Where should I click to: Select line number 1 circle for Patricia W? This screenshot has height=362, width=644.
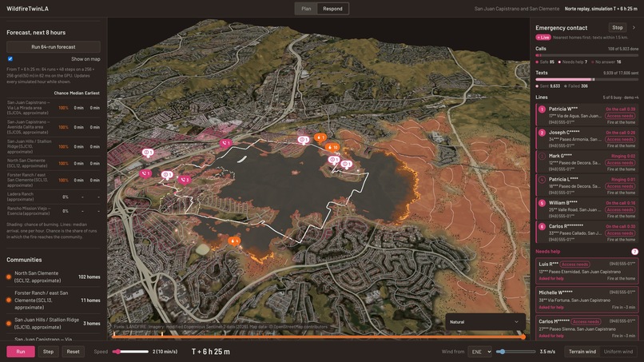click(x=542, y=109)
